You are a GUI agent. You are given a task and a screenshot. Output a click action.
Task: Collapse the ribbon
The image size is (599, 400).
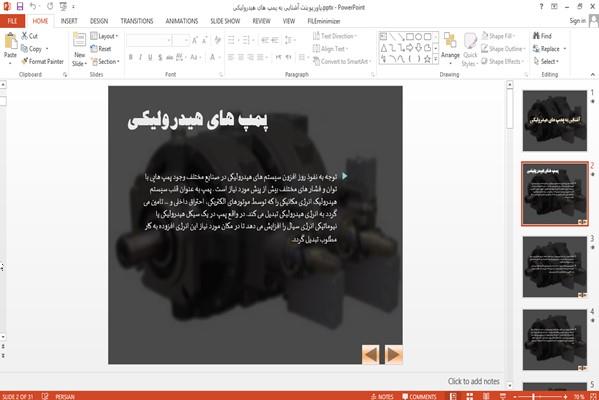click(593, 74)
